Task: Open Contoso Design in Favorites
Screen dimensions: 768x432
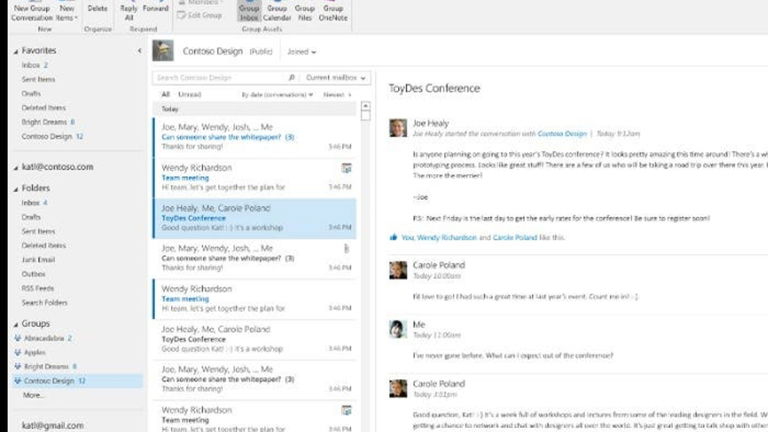Action: point(52,136)
